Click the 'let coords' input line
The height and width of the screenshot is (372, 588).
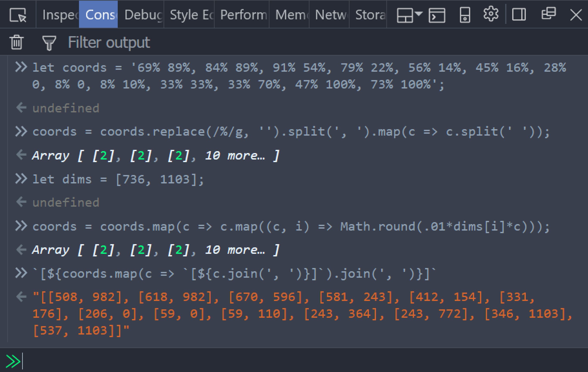coord(299,76)
